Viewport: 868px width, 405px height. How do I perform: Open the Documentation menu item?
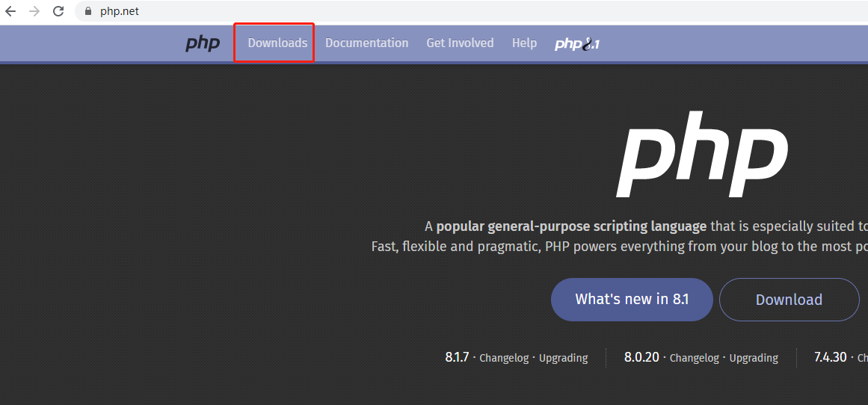pyautogui.click(x=366, y=43)
